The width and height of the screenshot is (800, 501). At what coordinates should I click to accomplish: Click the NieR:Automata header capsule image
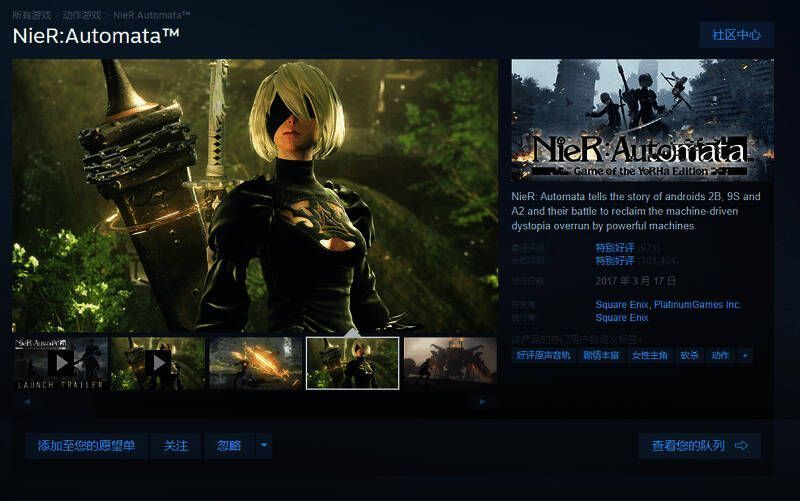click(643, 121)
